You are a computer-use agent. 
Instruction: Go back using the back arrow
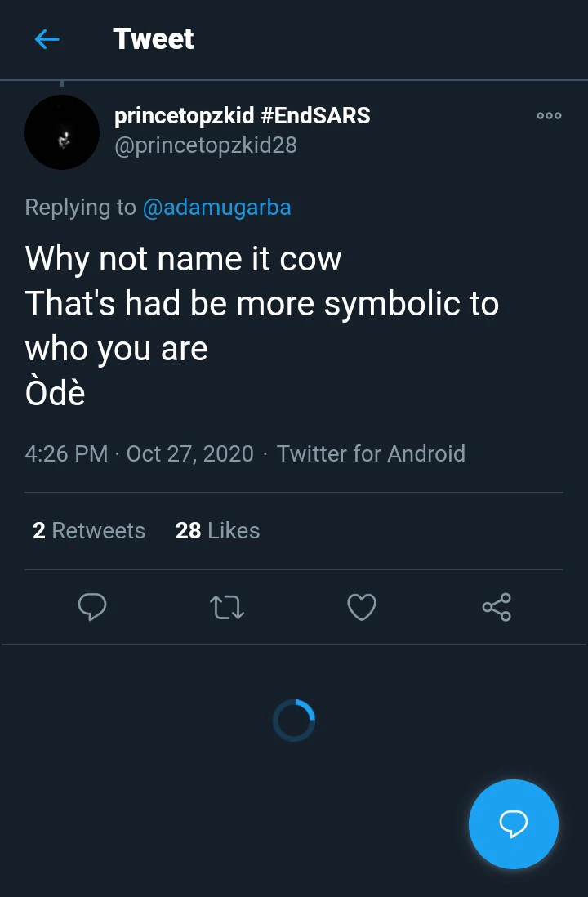click(47, 39)
